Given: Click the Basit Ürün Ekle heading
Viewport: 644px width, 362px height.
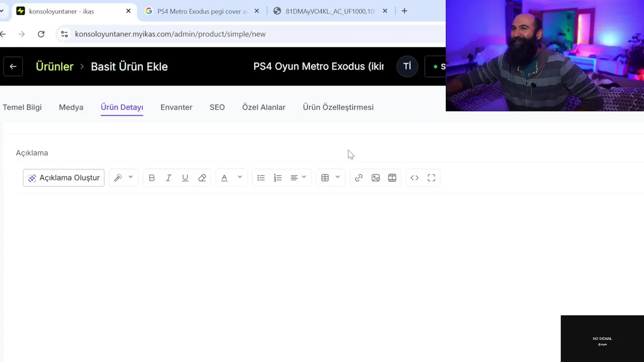Looking at the screenshot, I should (x=129, y=66).
